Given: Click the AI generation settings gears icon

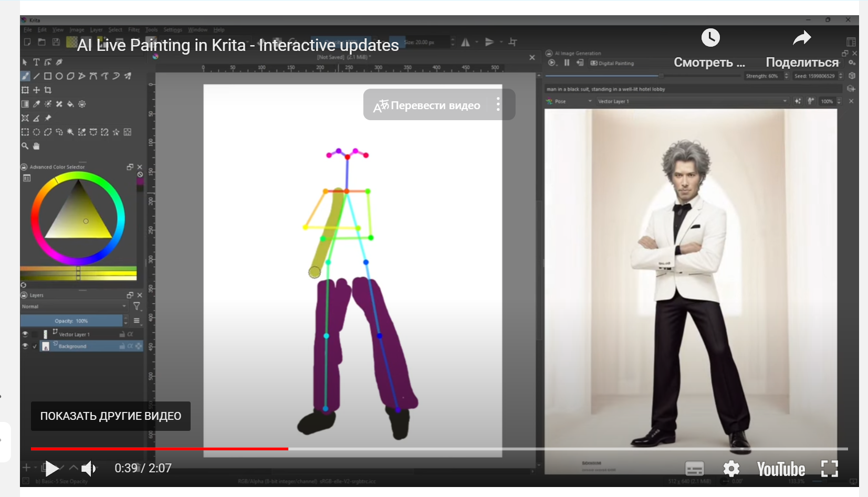Looking at the screenshot, I should click(x=852, y=63).
